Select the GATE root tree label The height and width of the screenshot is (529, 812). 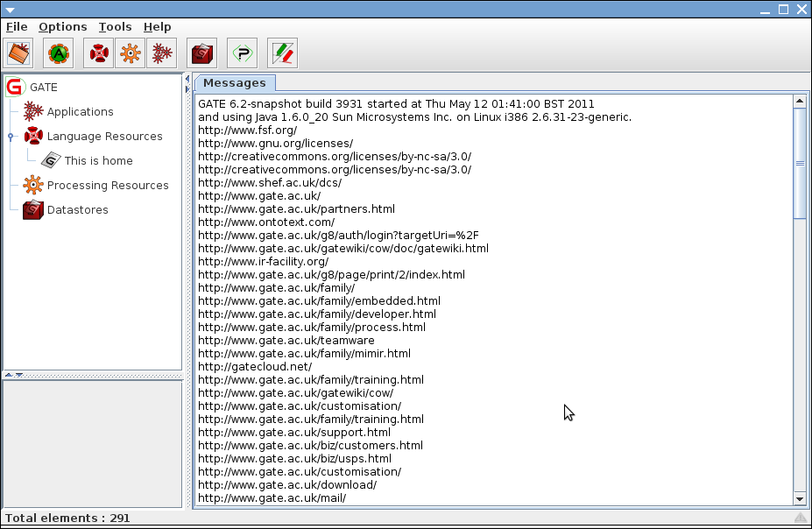pyautogui.click(x=44, y=87)
